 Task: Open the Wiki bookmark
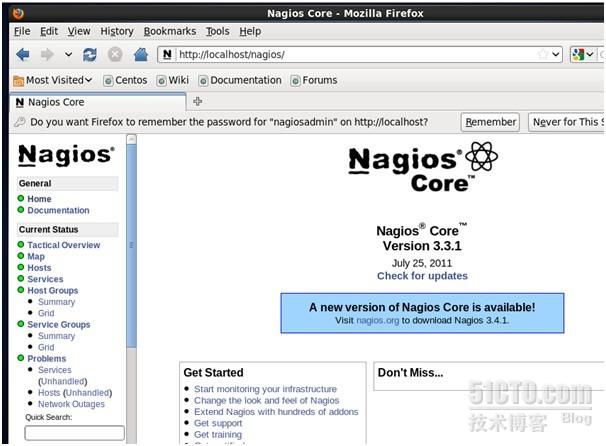[173, 80]
